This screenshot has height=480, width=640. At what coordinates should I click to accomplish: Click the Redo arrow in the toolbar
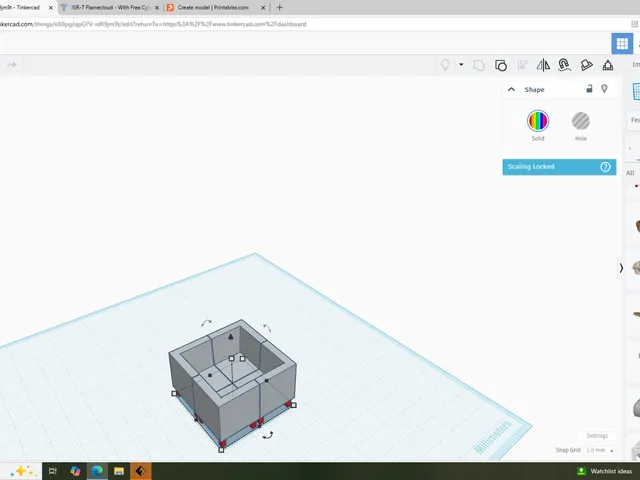tap(12, 65)
